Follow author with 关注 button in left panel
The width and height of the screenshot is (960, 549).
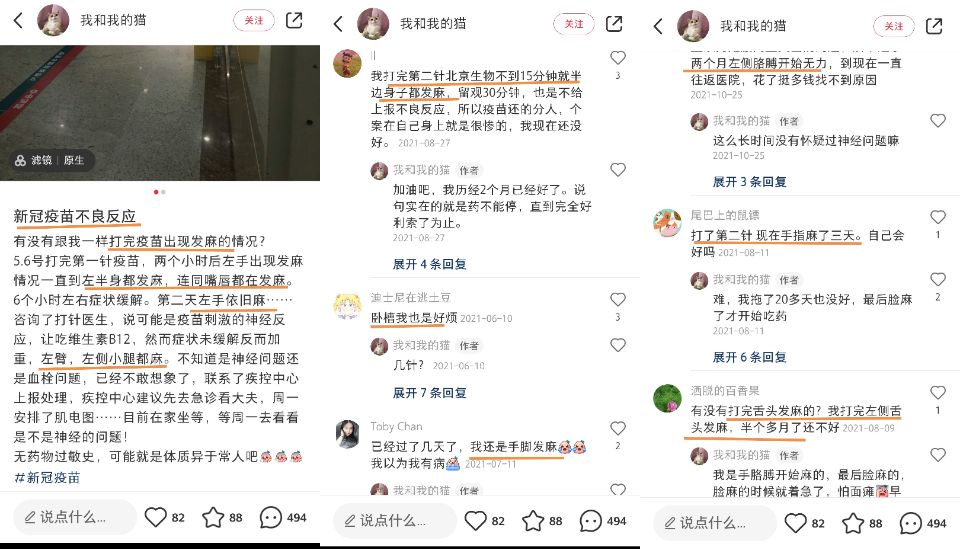[253, 21]
